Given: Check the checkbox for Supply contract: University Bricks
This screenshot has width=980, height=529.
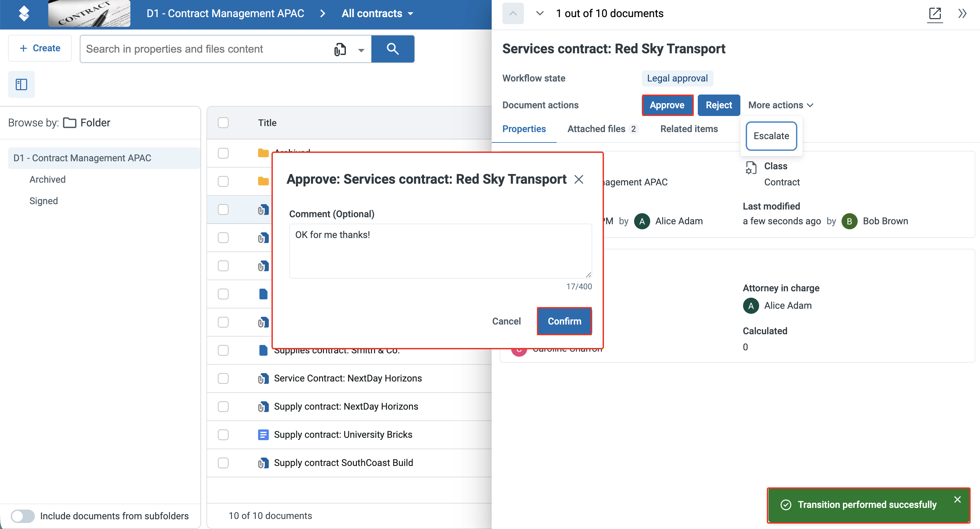Looking at the screenshot, I should [x=223, y=435].
